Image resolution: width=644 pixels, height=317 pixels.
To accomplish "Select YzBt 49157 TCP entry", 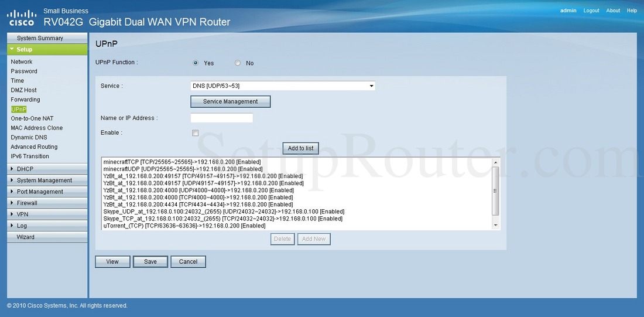I will point(203,176).
